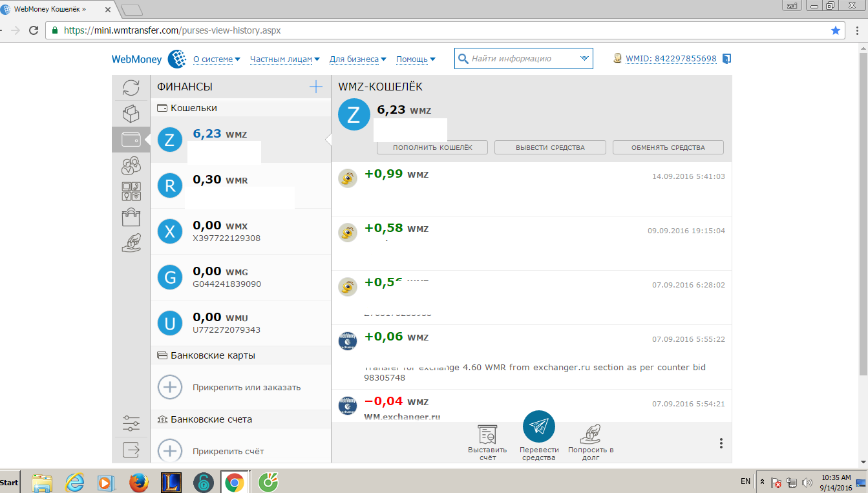This screenshot has width=868, height=493.
Task: Click the browser vertical scrollbar
Action: tap(863, 213)
